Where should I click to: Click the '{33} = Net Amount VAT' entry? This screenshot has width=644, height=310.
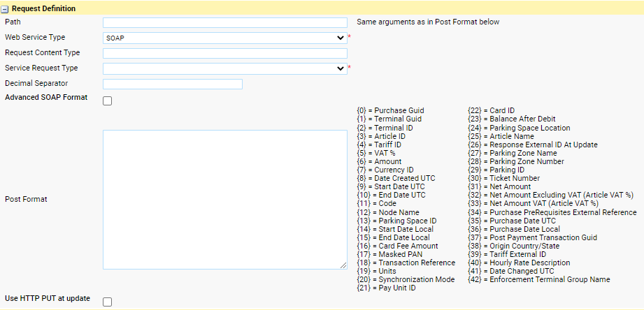point(533,203)
